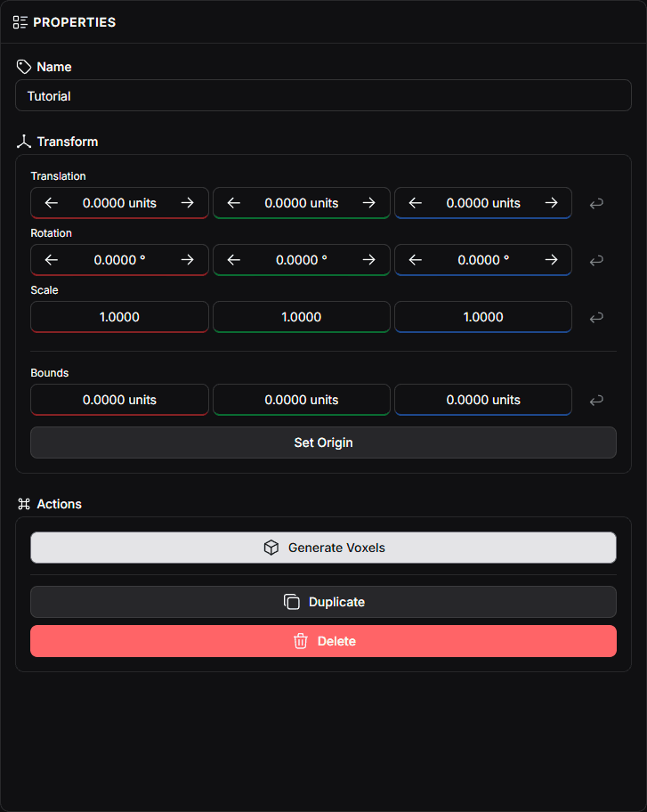
Task: Decrease Z translation with its left arrow
Action: [x=415, y=203]
